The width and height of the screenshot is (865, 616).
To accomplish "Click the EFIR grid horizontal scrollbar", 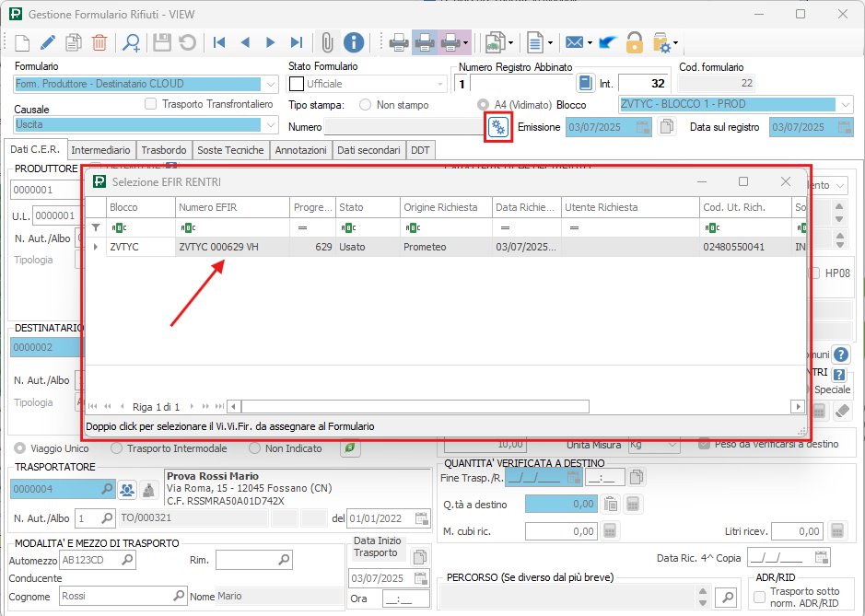I will [x=415, y=406].
